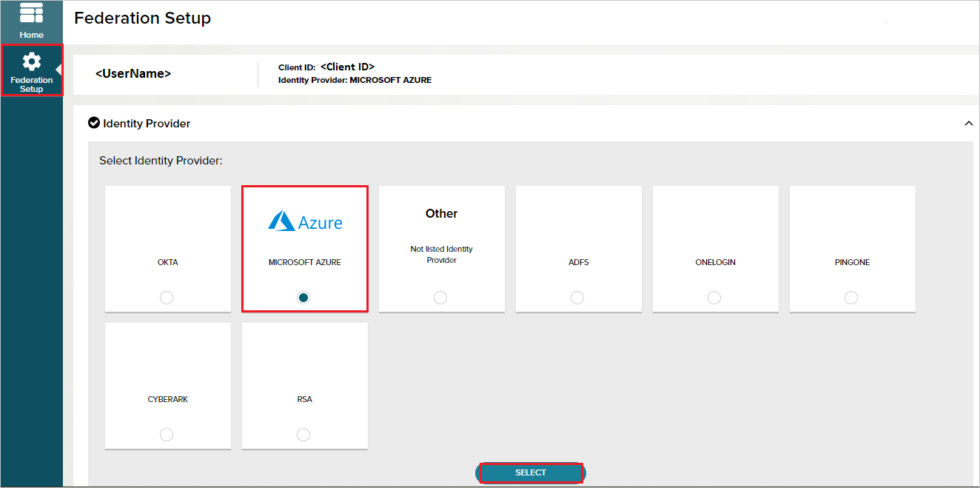Viewport: 980px width, 488px height.
Task: Click the <UserName> text
Action: coord(133,73)
